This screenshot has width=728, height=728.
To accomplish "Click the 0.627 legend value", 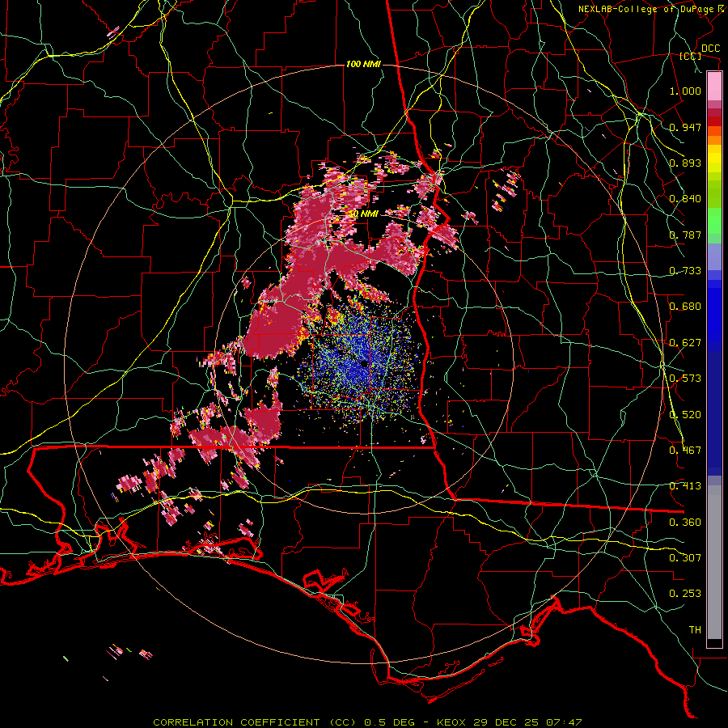I will click(685, 343).
